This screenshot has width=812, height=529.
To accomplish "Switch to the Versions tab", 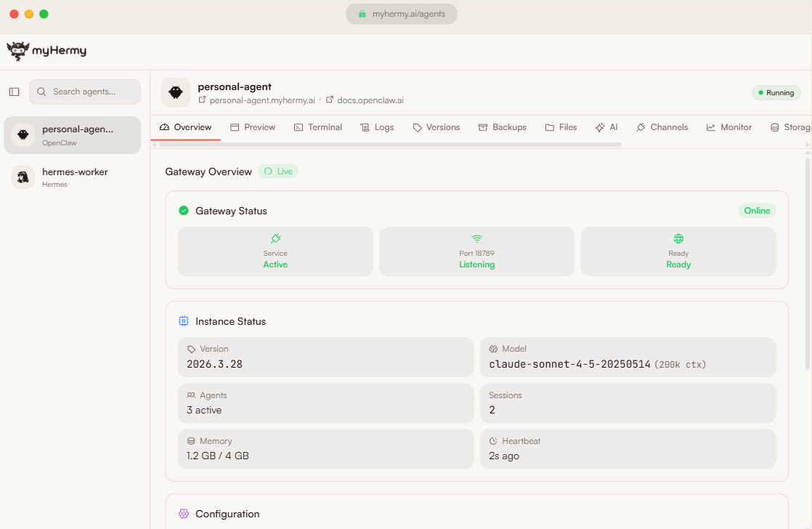I will 436,127.
